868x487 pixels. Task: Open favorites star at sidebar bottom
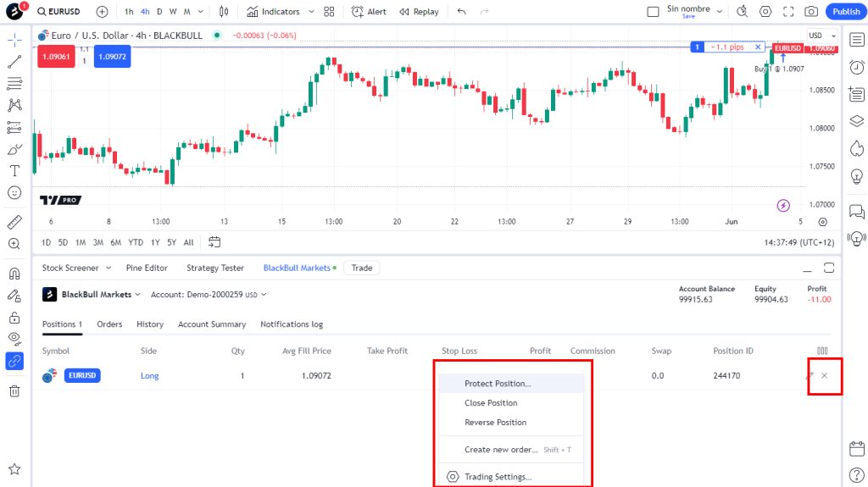tap(14, 469)
